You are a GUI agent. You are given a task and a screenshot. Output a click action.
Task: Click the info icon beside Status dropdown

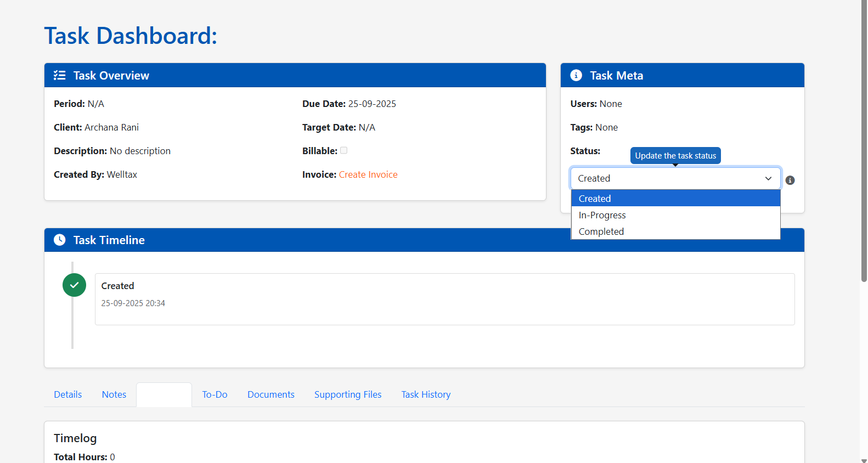tap(790, 180)
